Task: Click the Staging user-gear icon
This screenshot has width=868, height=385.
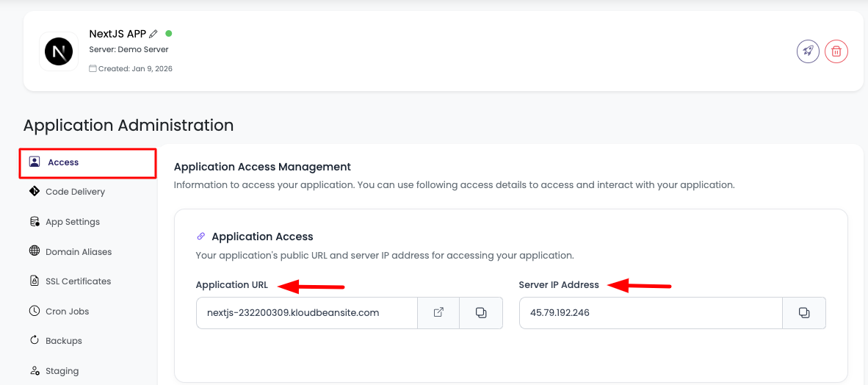Action: 35,370
